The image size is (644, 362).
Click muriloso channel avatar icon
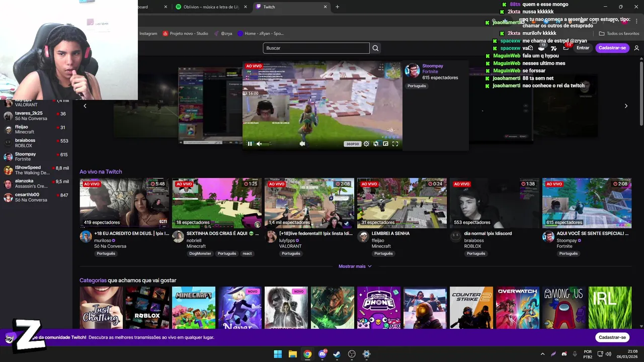[x=86, y=237]
